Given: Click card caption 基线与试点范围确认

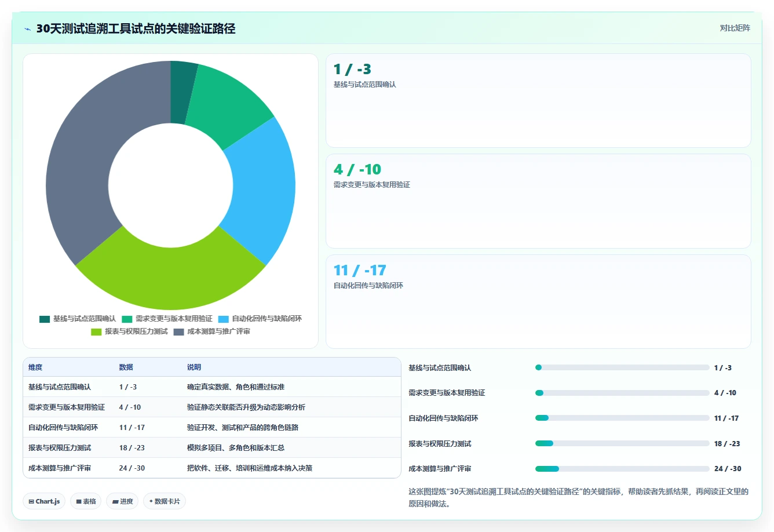Looking at the screenshot, I should point(364,85).
